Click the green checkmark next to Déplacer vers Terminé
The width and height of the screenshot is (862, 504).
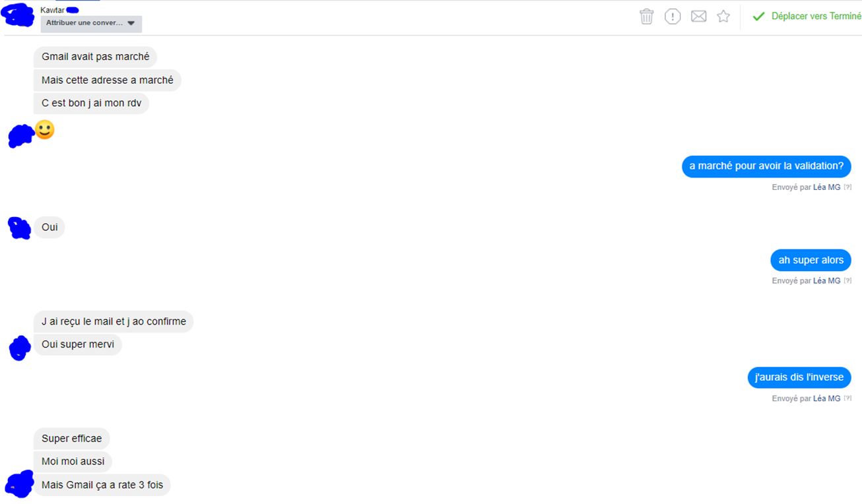coord(758,16)
